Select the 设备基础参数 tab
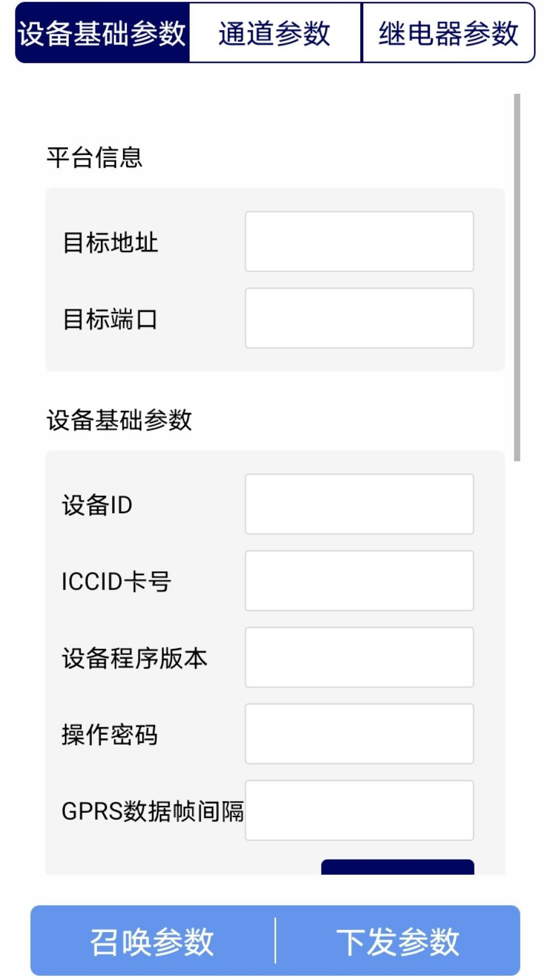This screenshot has height=980, width=551. click(100, 32)
